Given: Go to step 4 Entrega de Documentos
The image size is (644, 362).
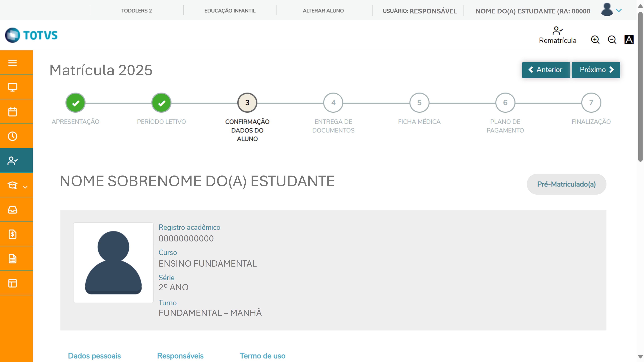Looking at the screenshot, I should 333,103.
